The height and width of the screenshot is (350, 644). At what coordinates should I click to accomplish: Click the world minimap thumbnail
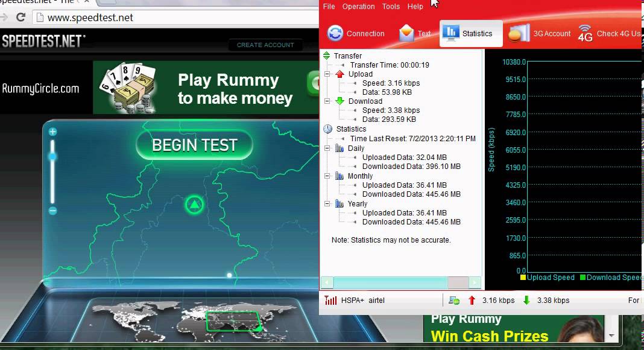193,320
